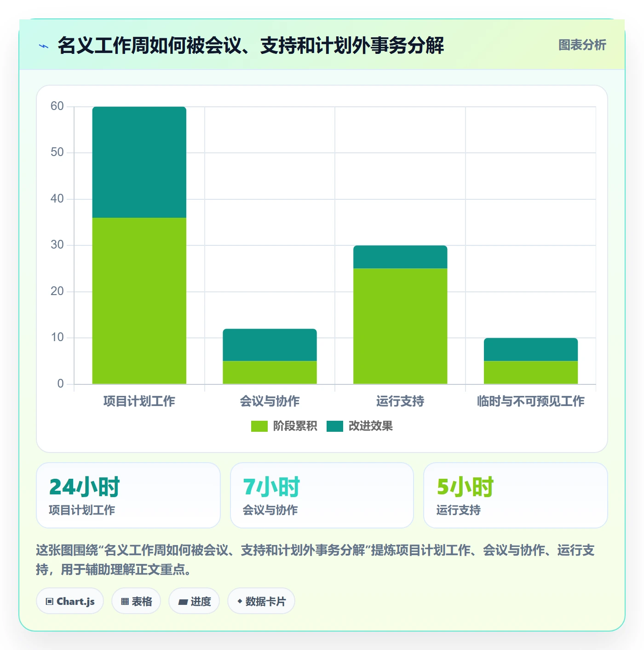Click the y-axis value 30

(x=57, y=245)
